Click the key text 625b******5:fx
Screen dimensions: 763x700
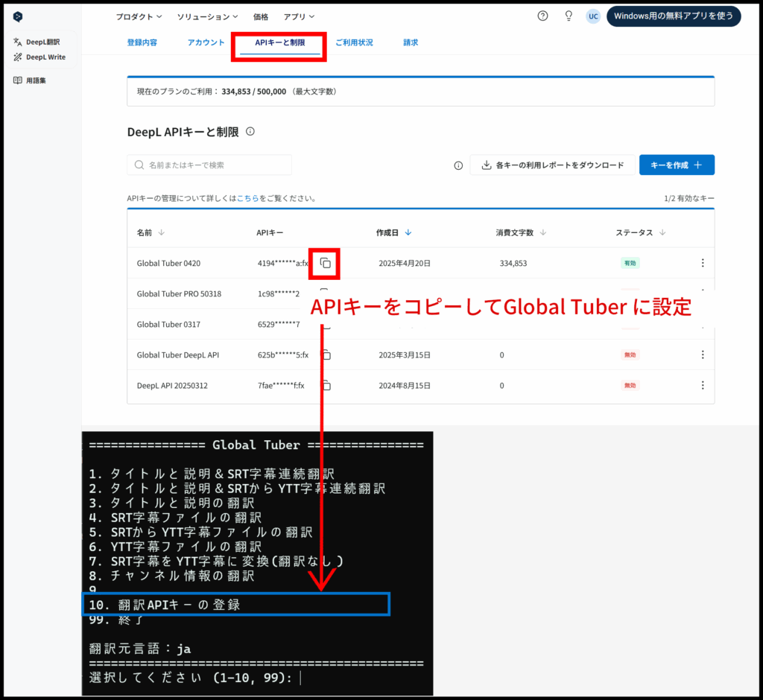pos(282,355)
